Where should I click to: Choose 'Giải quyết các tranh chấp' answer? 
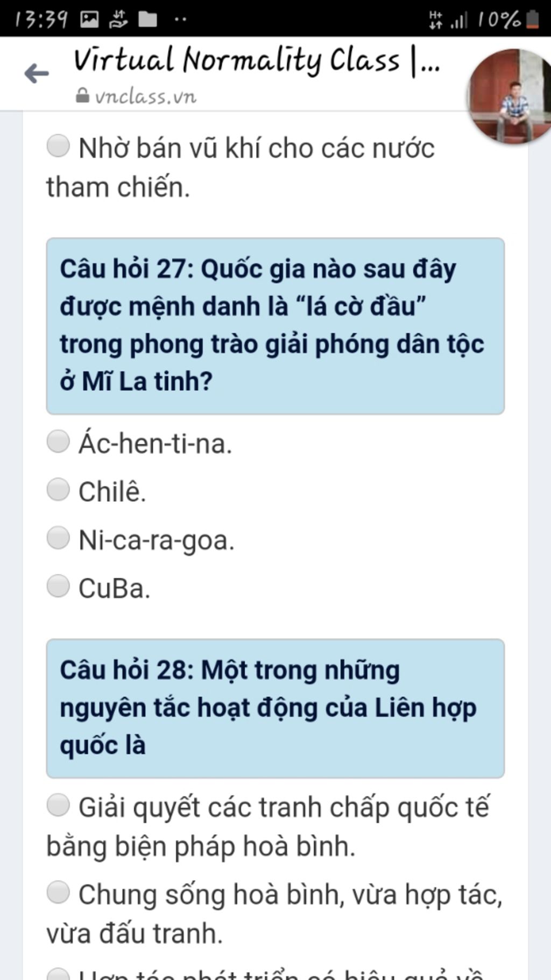pos(58,806)
